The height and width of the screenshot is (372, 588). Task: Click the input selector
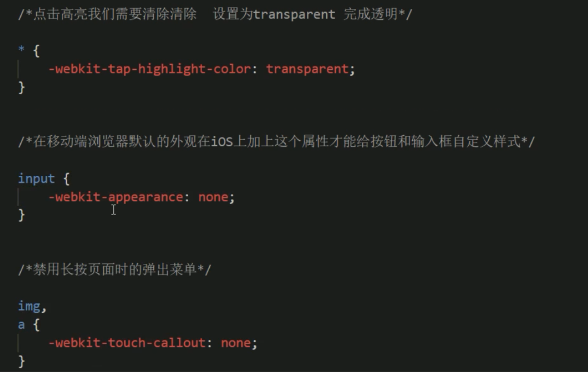point(36,179)
